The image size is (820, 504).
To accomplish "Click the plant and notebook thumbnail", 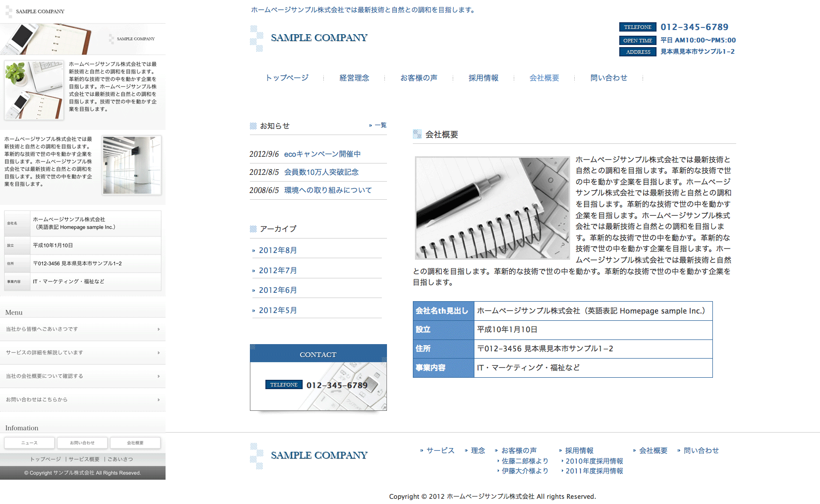I will click(x=34, y=90).
